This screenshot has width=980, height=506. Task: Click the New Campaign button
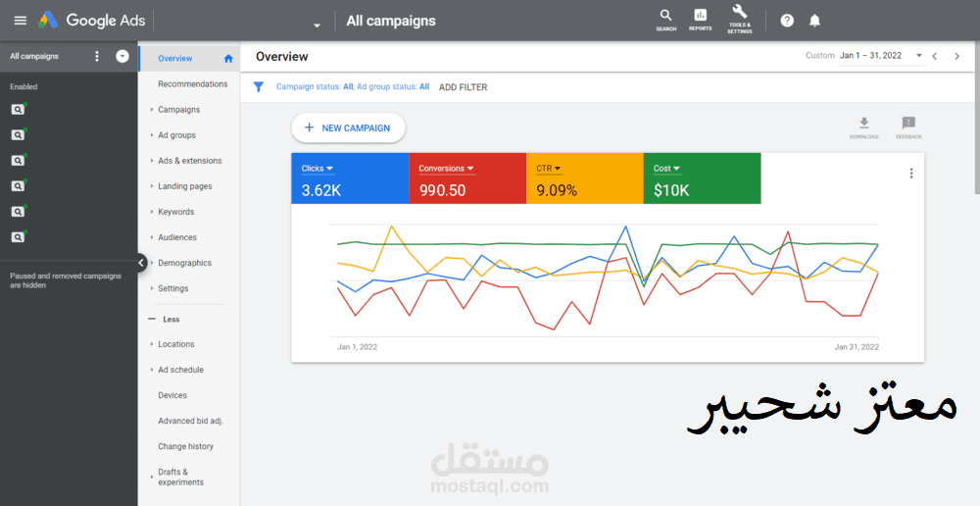click(348, 128)
